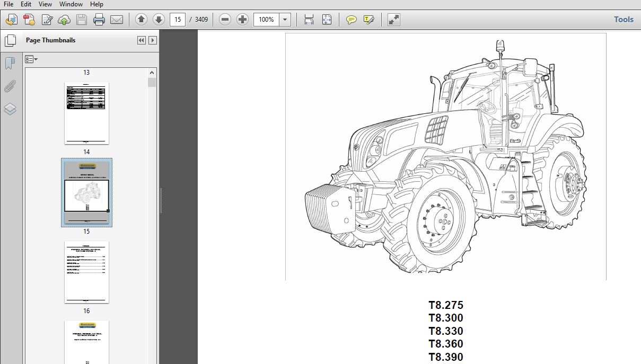Click the T8.390 model text
641x364 pixels.
446,357
